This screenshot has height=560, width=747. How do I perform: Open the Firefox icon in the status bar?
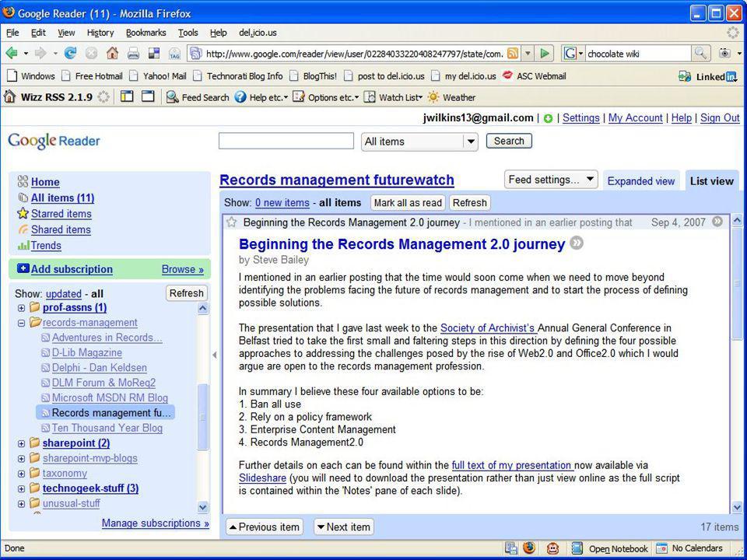[x=529, y=548]
